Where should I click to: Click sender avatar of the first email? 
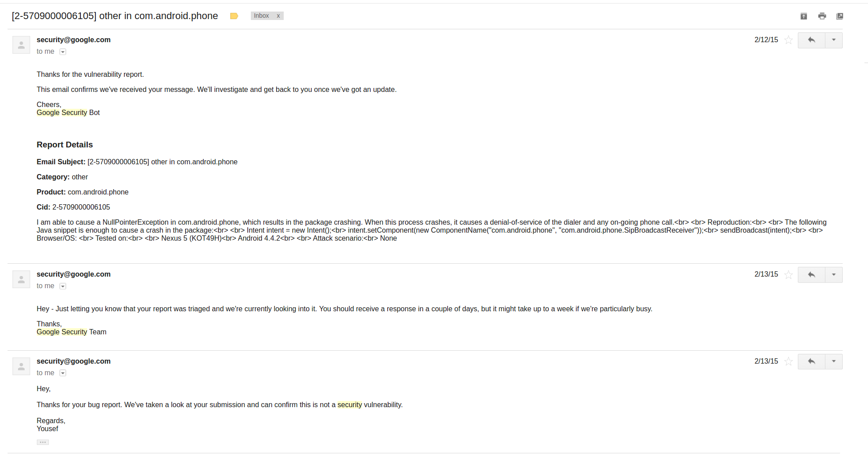click(x=21, y=45)
